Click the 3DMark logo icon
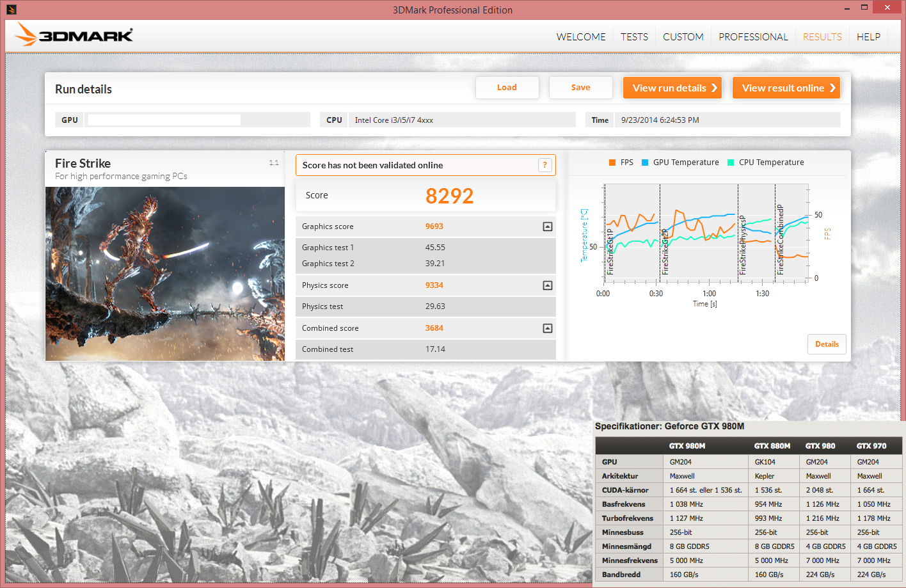The width and height of the screenshot is (906, 588). 74,35
